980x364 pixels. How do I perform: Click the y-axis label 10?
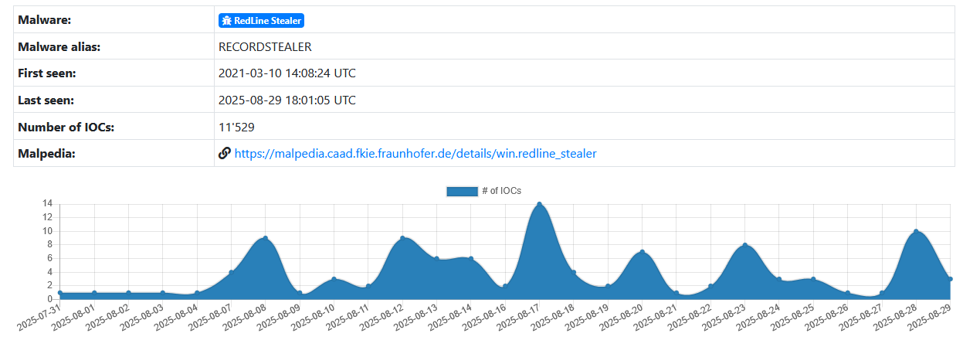[x=47, y=231]
